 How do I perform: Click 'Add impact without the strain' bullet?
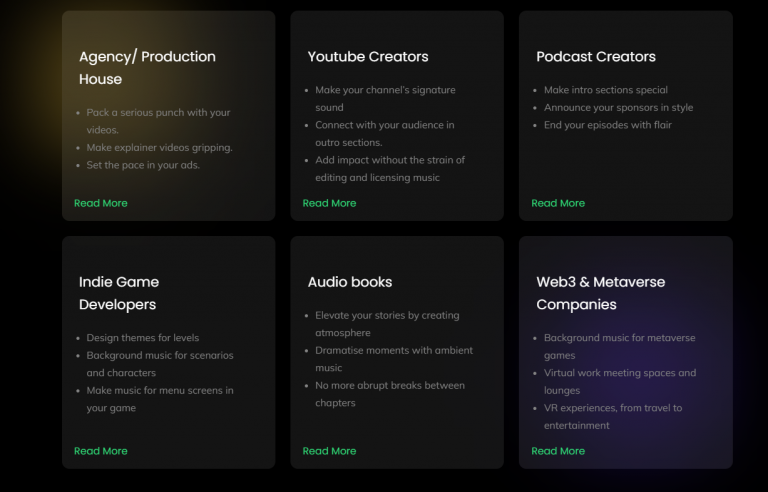pyautogui.click(x=390, y=169)
